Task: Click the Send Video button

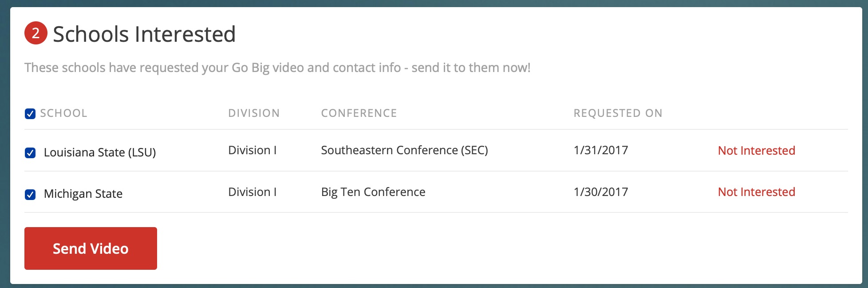Action: [91, 248]
